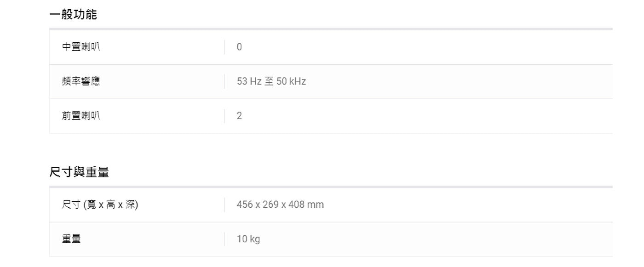Screen dimensions: 644x267
Task: Click the 尺寸與重量 section heading
Action: click(x=79, y=172)
